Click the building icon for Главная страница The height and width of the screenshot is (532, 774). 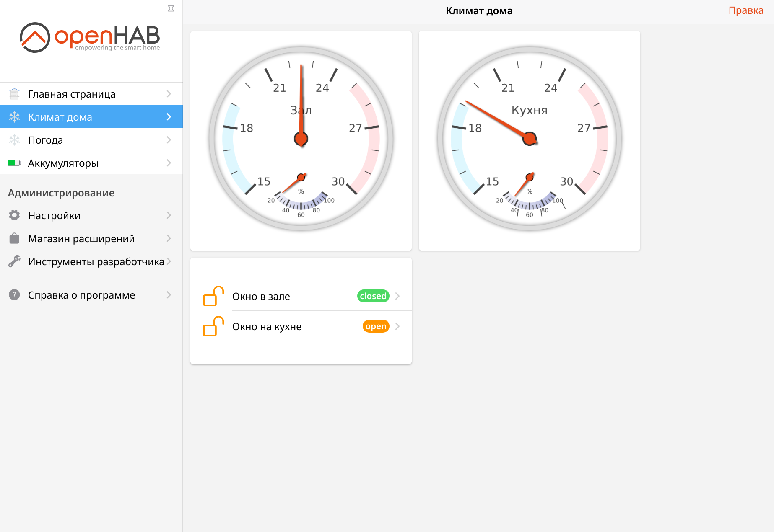point(14,94)
